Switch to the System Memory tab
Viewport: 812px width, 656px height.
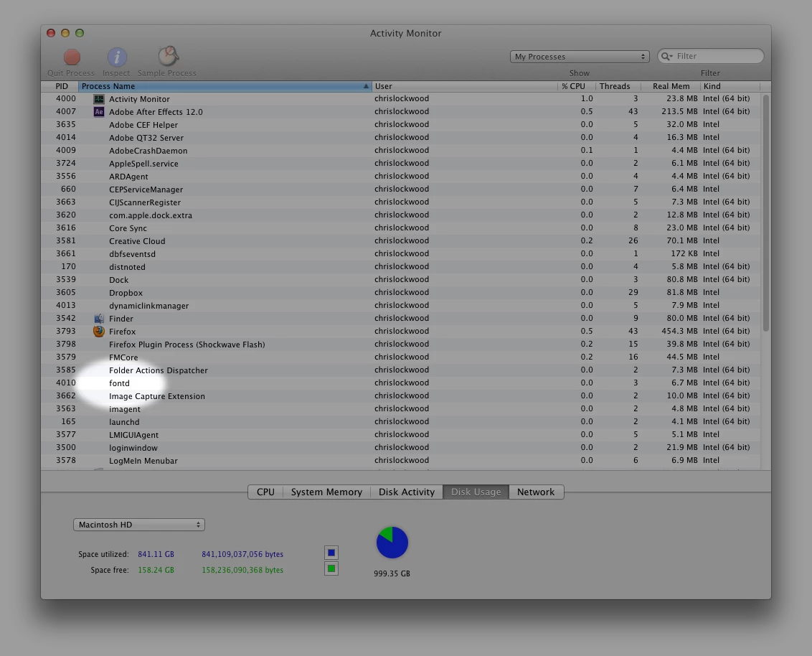(326, 492)
